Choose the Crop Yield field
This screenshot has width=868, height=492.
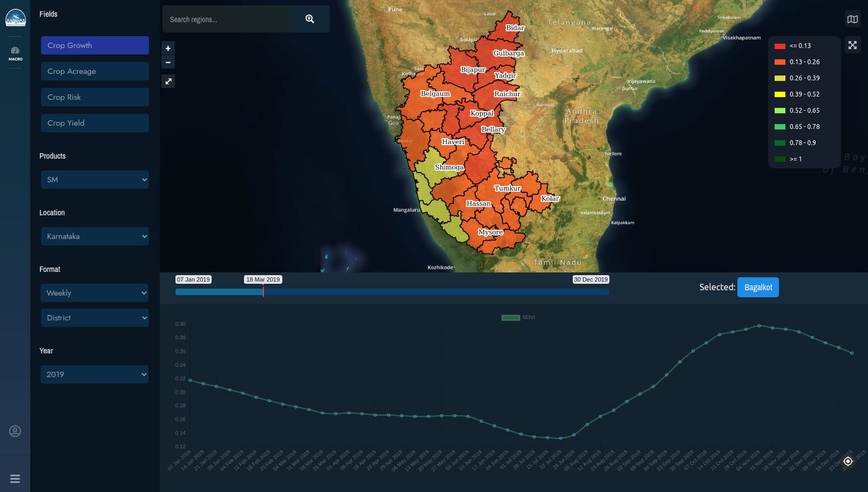pos(94,123)
